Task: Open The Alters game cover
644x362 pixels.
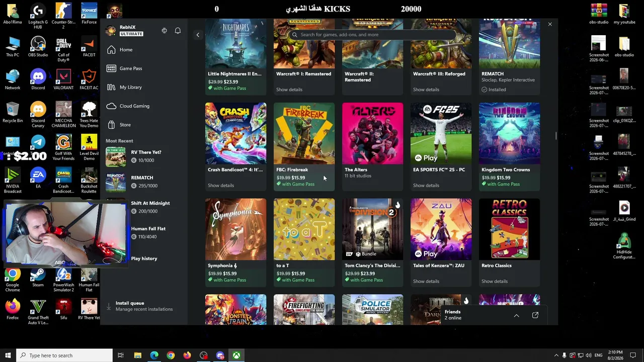Action: click(372, 133)
